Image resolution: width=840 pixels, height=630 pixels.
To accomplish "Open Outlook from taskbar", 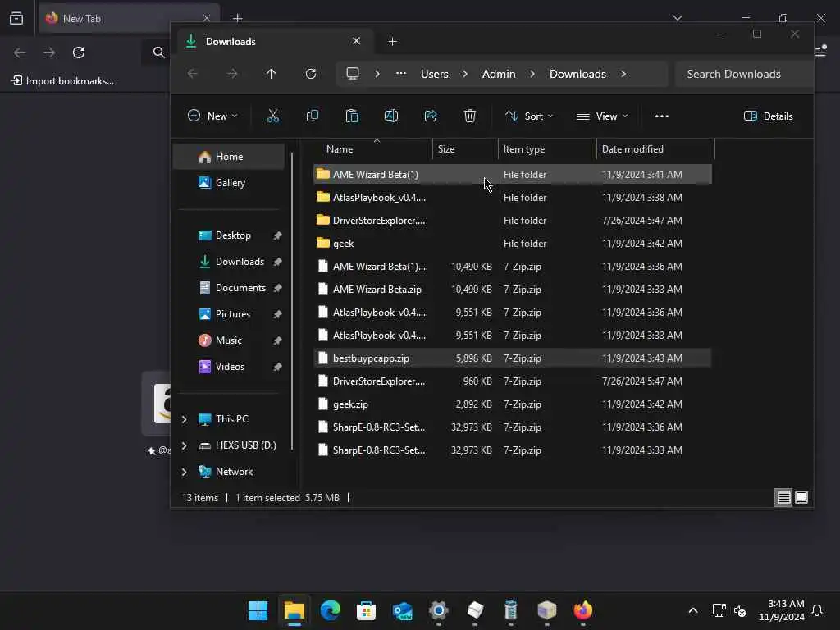I will 402,610.
